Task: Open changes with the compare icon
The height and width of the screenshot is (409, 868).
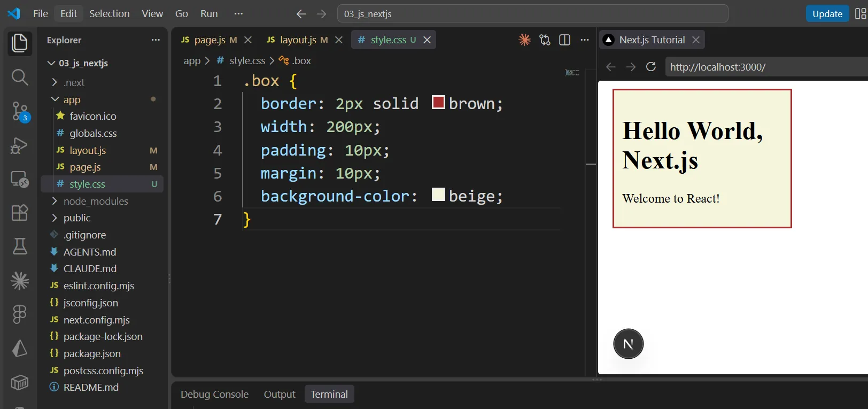Action: pyautogui.click(x=545, y=40)
